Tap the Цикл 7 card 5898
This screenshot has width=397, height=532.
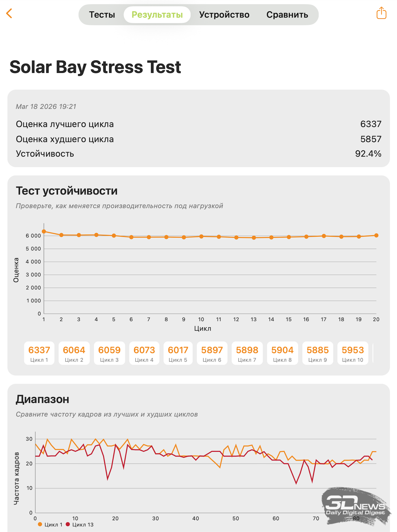247,353
